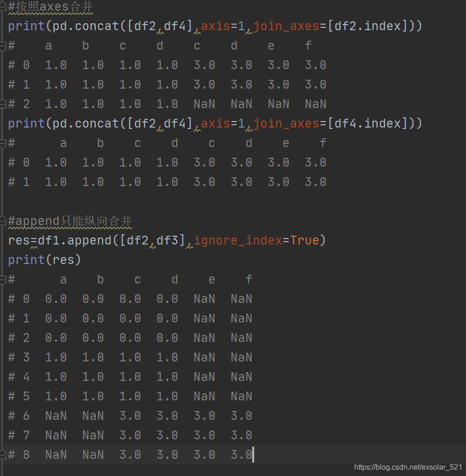Click row '# 4 1.0 1.0 1.0 1.0 NaN NaN'

130,377
